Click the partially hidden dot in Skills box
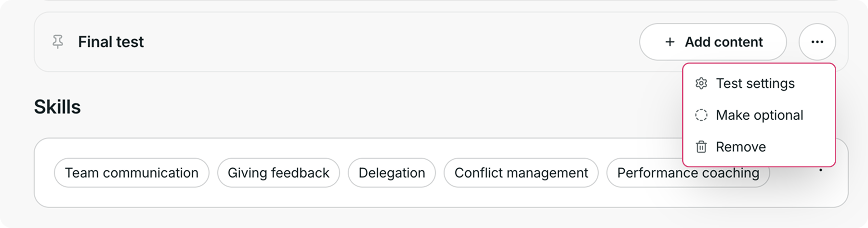 point(821,170)
